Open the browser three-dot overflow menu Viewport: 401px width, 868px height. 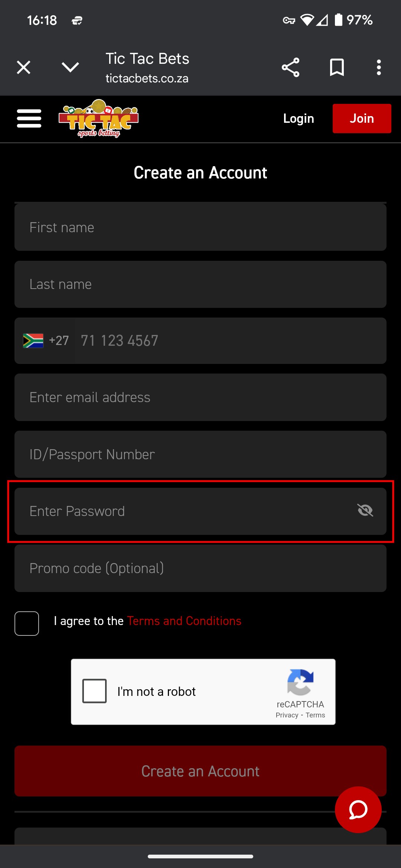click(379, 68)
